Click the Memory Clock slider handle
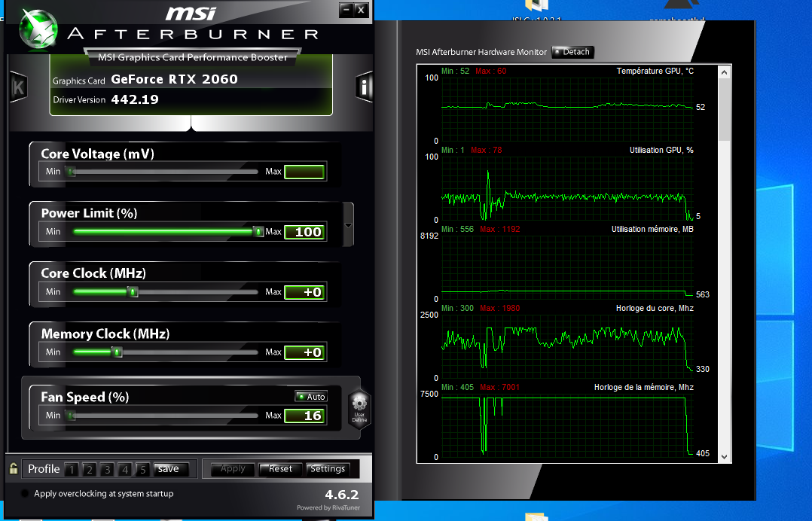The width and height of the screenshot is (812, 521). [117, 352]
